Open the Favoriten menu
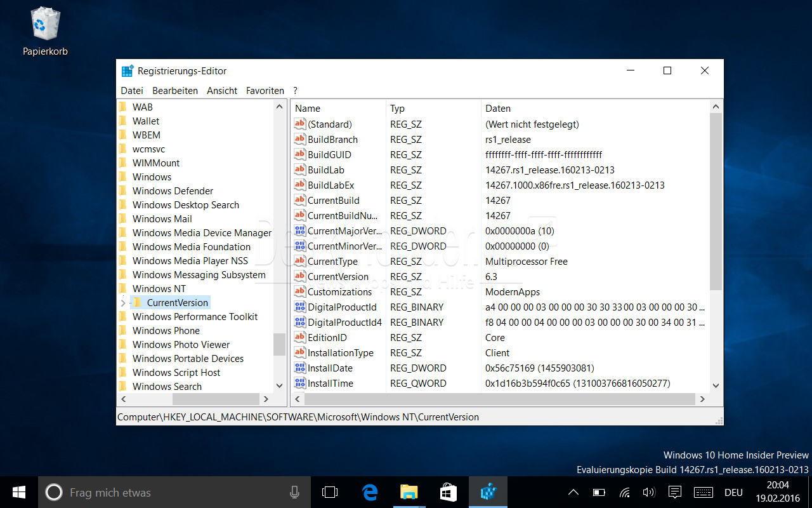812x508 pixels. click(x=265, y=91)
